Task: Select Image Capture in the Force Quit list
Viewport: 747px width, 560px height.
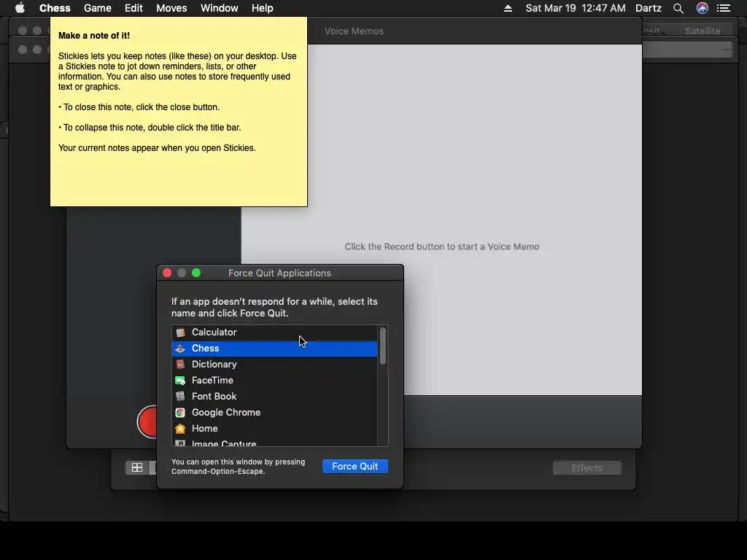Action: [274, 443]
